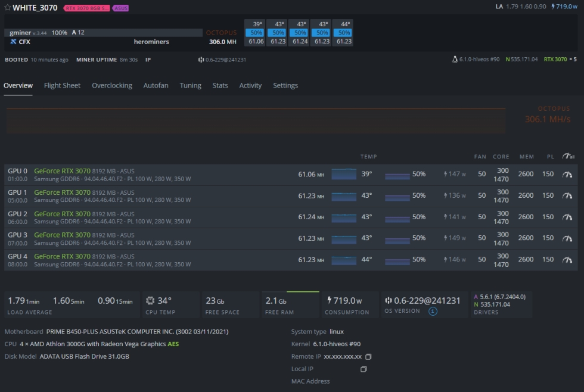Click GeForce RTX 3070 name in GPU 2 row
Screen dimensions: 584x392
(x=62, y=214)
